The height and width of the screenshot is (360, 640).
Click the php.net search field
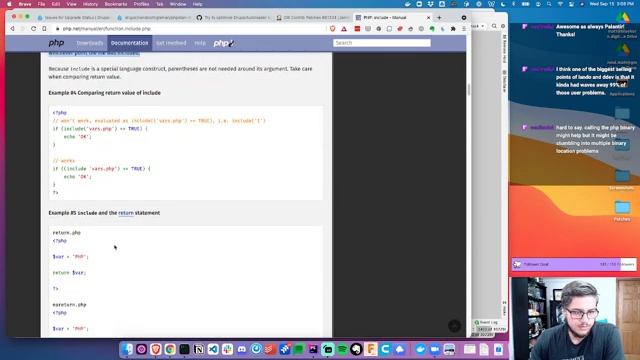[382, 42]
